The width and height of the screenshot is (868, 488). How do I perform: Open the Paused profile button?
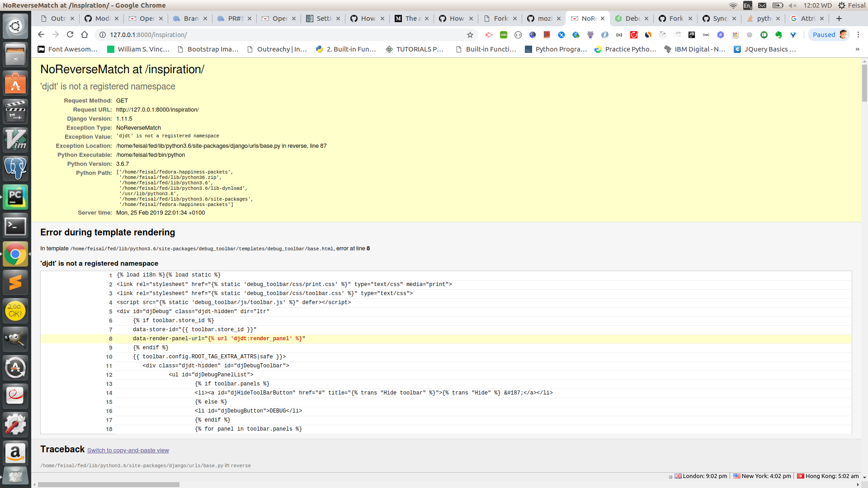click(x=830, y=35)
